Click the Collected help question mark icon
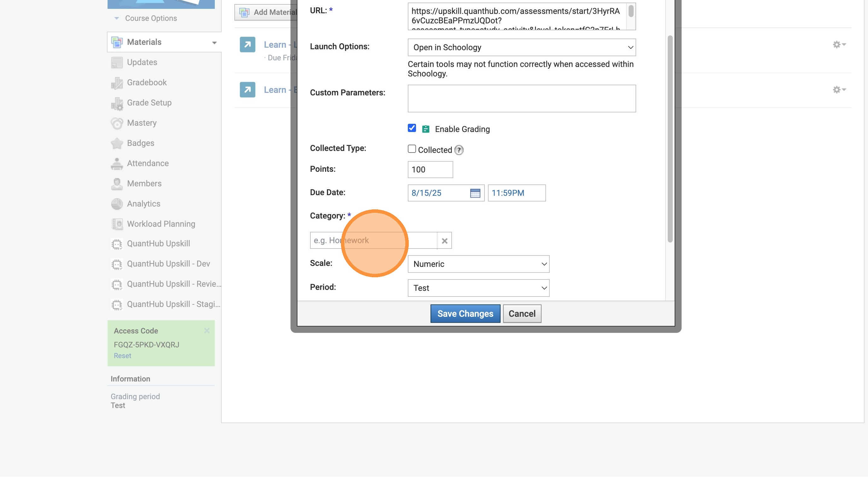This screenshot has width=868, height=486. click(459, 150)
